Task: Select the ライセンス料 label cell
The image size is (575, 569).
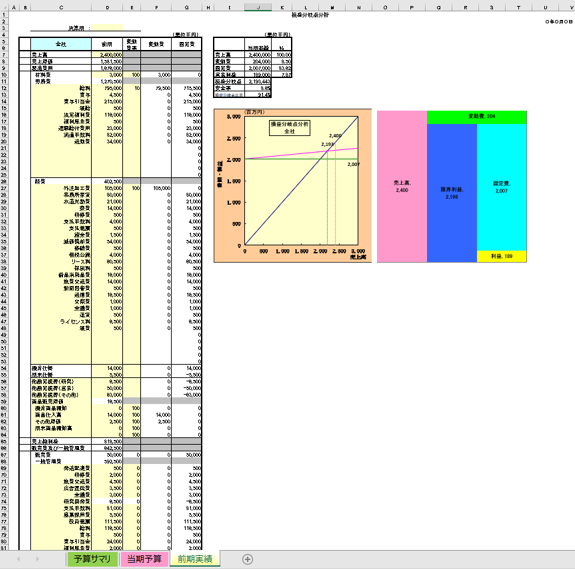Action: [61, 322]
